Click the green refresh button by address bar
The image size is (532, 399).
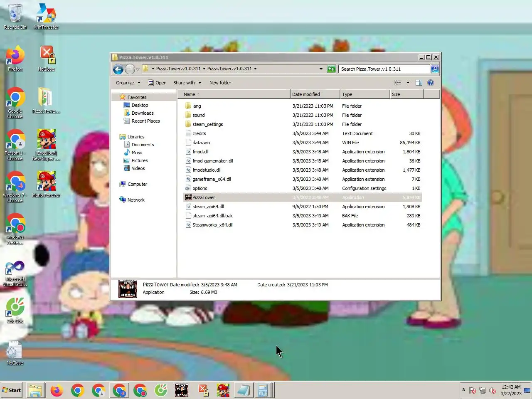331,69
